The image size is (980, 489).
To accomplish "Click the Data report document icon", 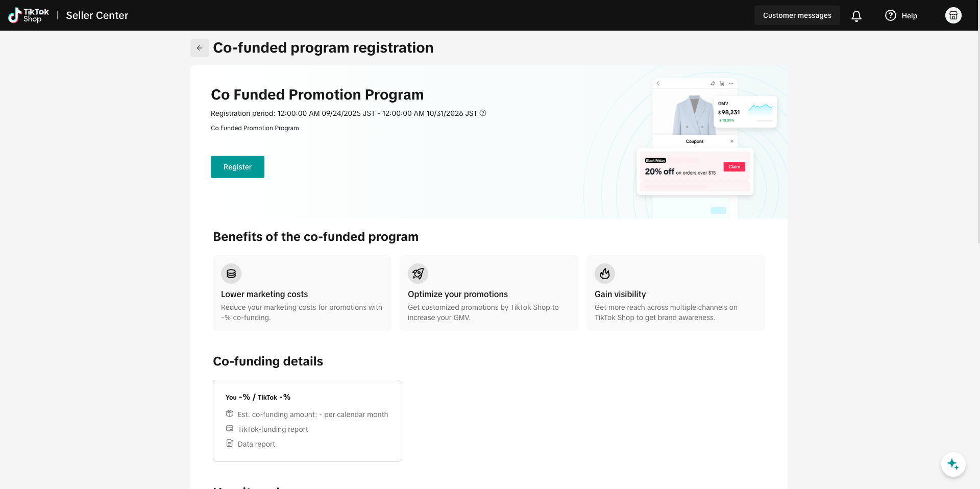I will pos(230,444).
